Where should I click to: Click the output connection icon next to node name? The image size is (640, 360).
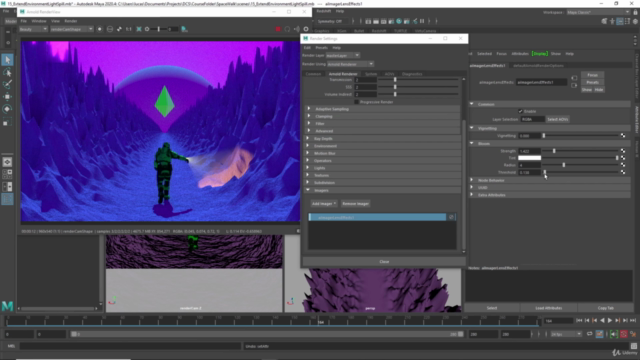(x=574, y=85)
